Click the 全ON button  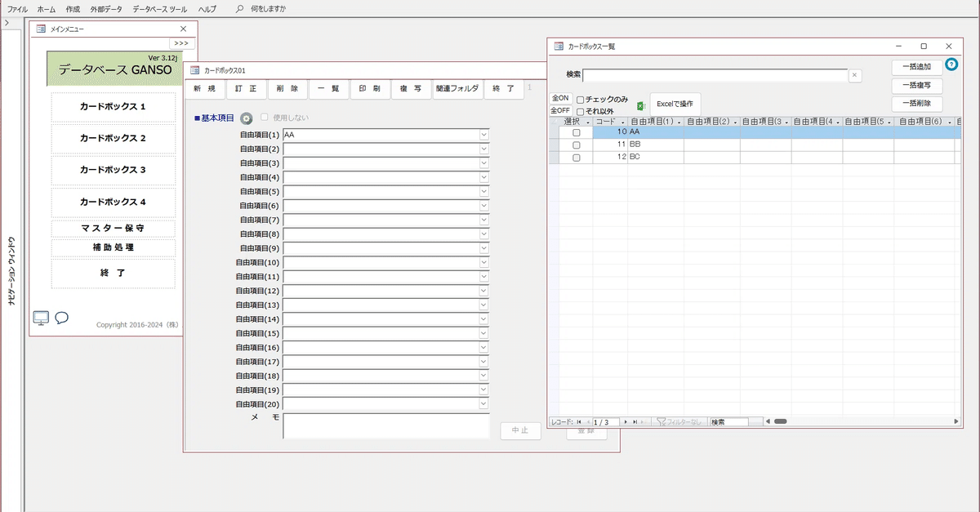pos(560,98)
